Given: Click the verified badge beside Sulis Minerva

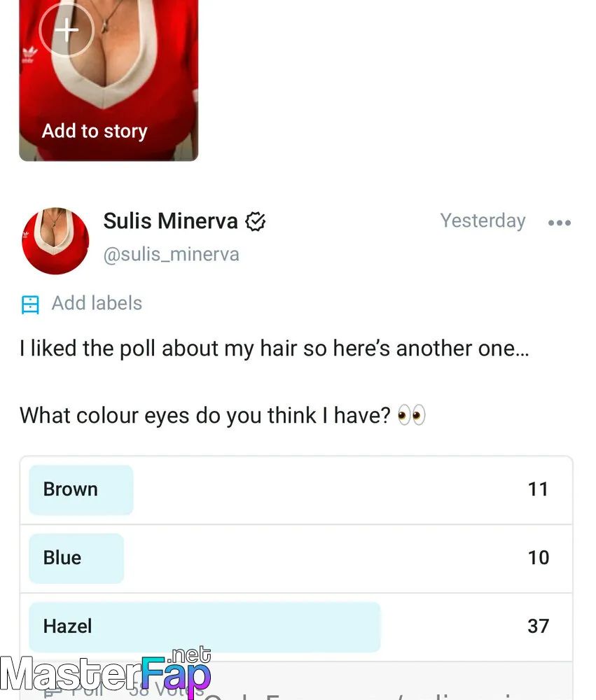Looking at the screenshot, I should 255,221.
